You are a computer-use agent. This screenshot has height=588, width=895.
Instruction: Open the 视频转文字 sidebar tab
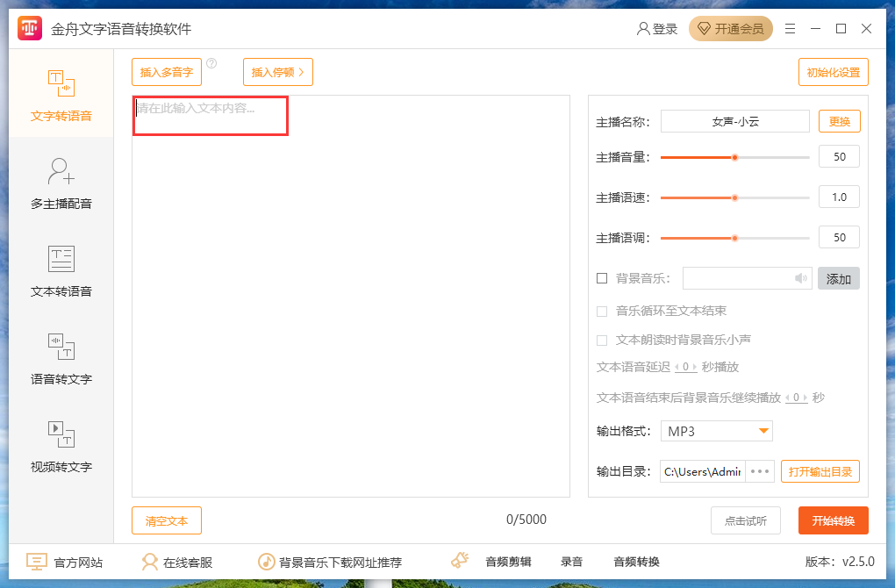[61, 447]
